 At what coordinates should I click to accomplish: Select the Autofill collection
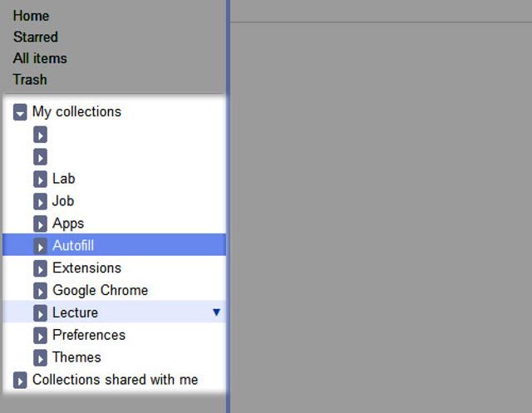pos(73,246)
